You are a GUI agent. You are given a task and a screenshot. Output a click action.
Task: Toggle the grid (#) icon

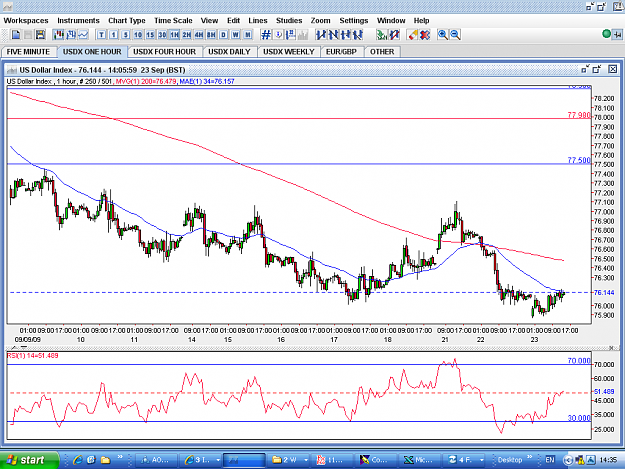(265, 35)
